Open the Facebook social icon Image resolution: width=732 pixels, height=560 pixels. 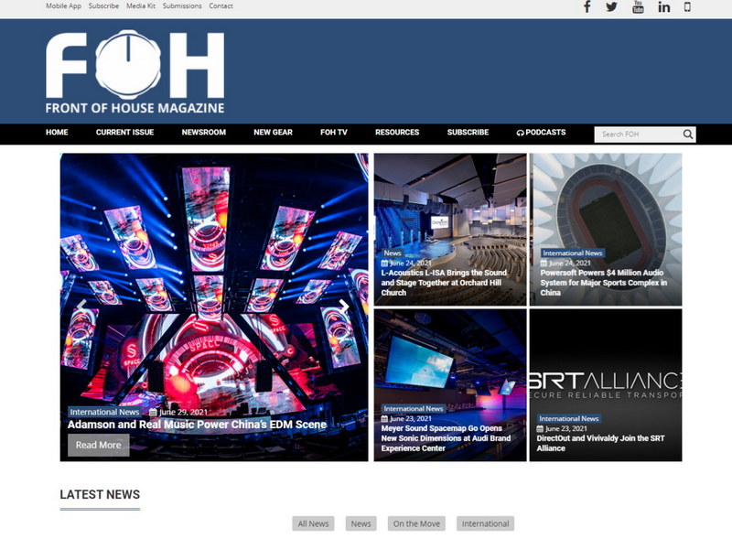point(587,7)
